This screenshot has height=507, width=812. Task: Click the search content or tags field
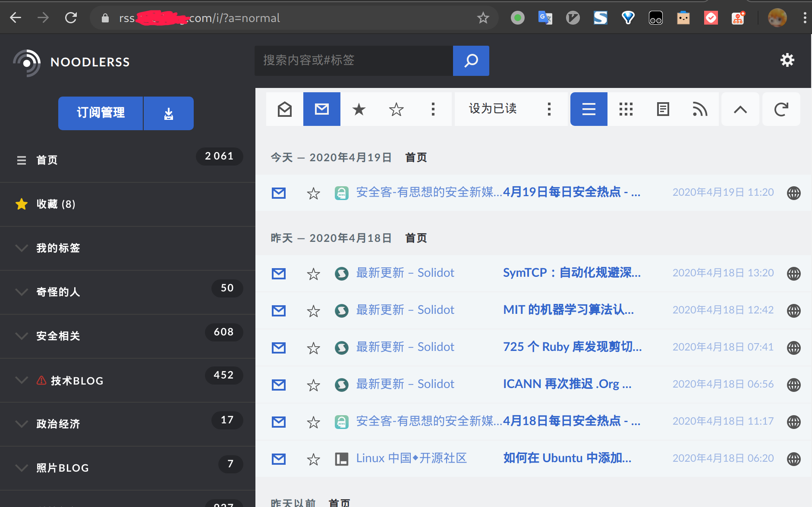click(353, 61)
